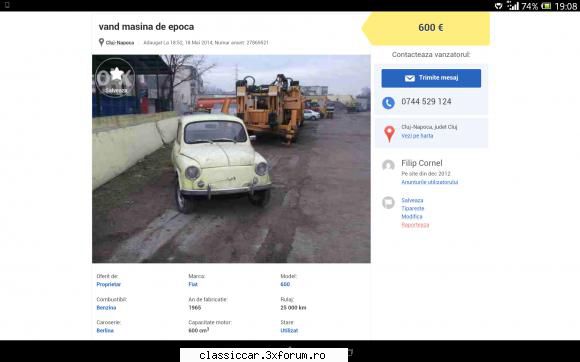
Task: Click the 600 € price tag
Action: coord(426,28)
